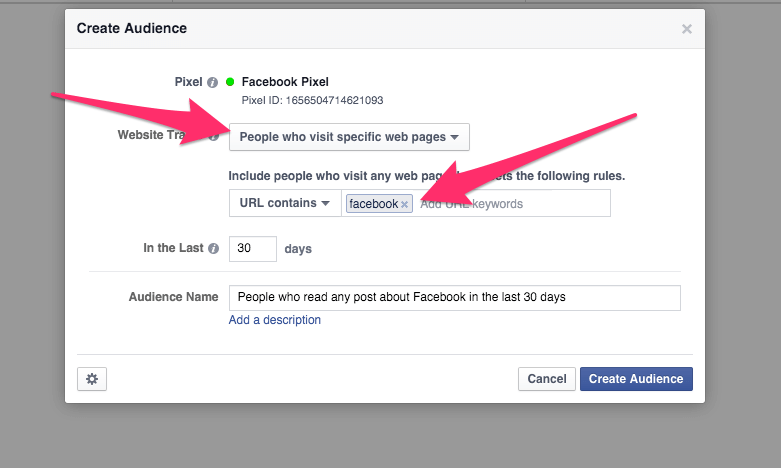
Task: Click the green Facebook Pixel status dot
Action: (x=230, y=82)
